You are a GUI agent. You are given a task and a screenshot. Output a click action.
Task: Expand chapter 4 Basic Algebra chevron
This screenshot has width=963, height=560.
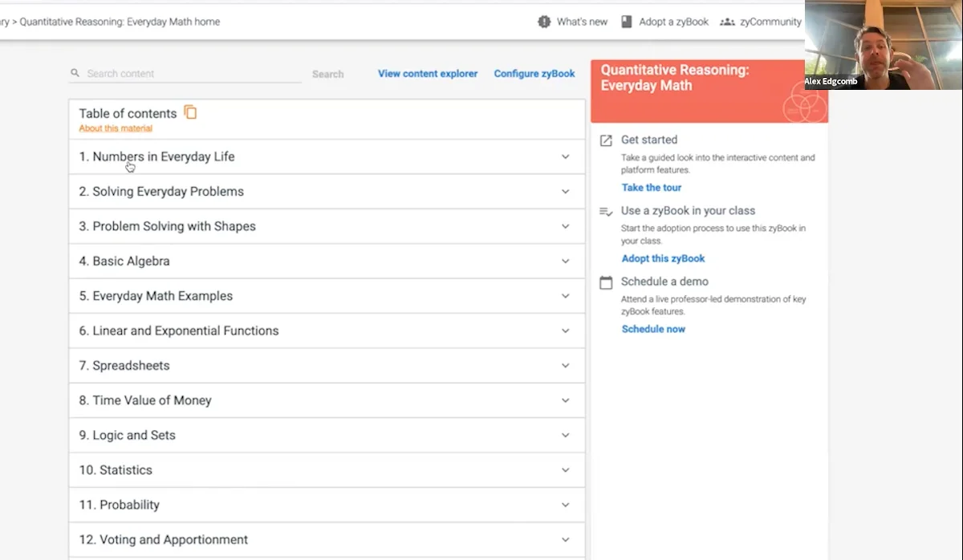tap(565, 262)
